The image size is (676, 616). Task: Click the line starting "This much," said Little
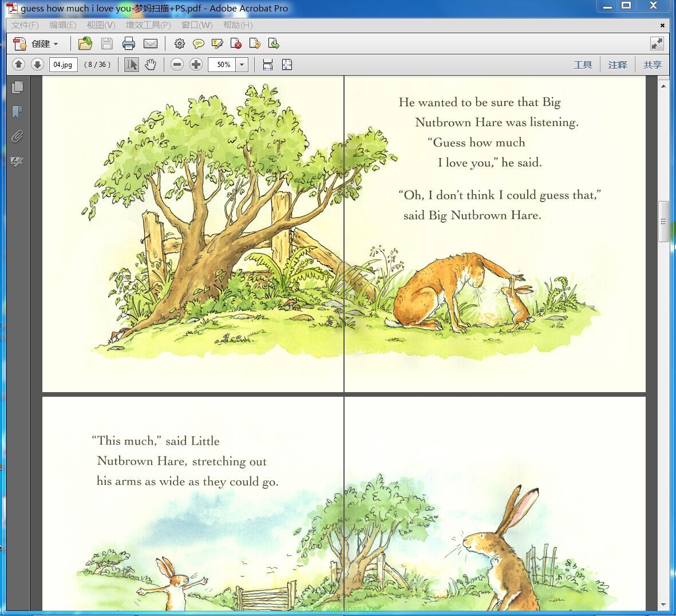156,441
